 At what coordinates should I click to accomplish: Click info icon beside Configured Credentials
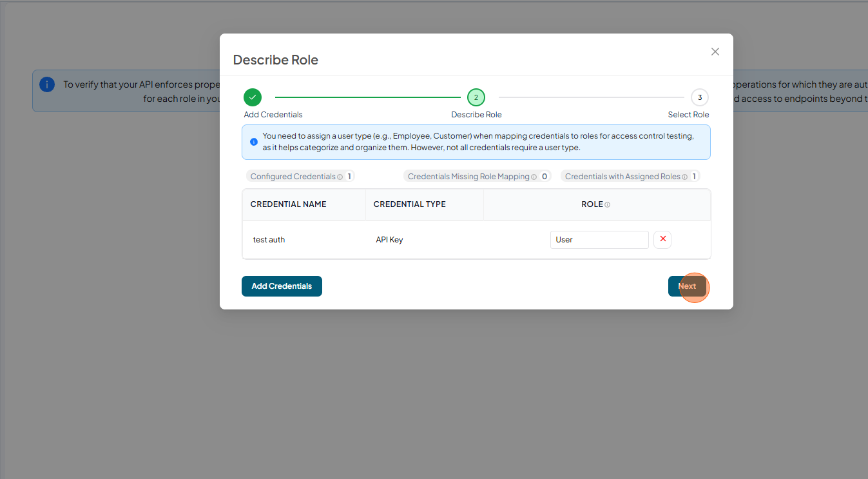tap(340, 177)
